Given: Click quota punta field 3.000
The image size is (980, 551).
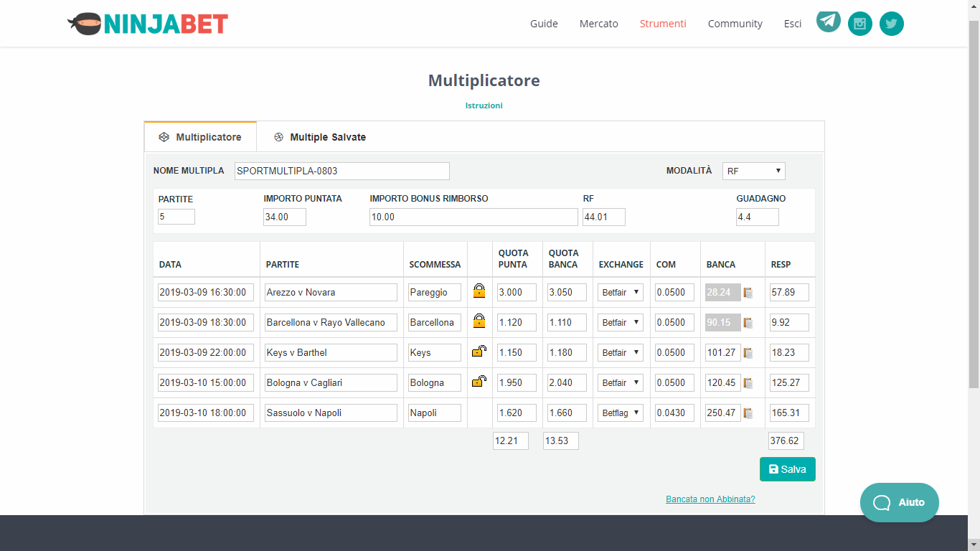Looking at the screenshot, I should pyautogui.click(x=515, y=292).
